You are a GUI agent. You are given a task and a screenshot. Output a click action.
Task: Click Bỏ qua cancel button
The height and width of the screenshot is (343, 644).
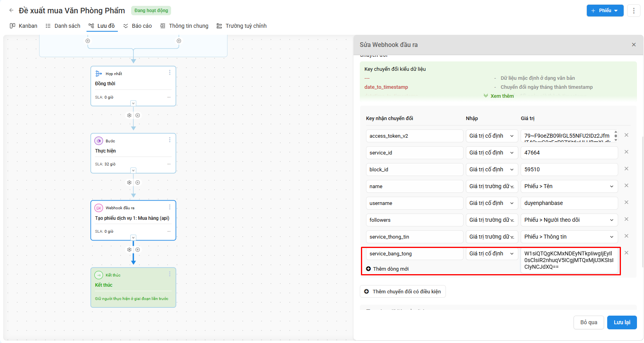click(589, 322)
